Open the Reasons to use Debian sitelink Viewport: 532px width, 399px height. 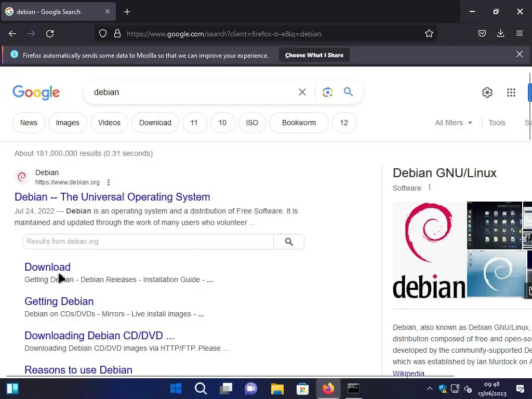78,370
